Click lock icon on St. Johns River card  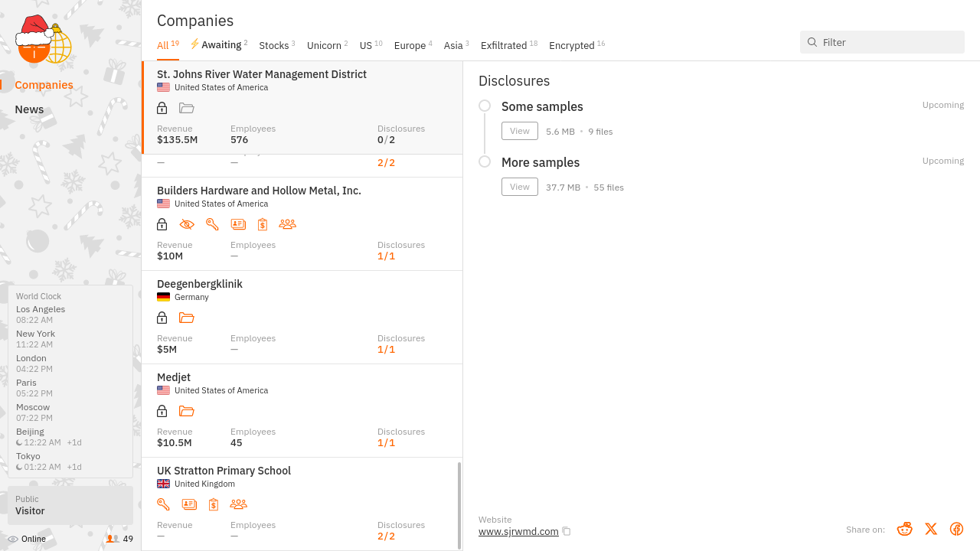coord(162,108)
